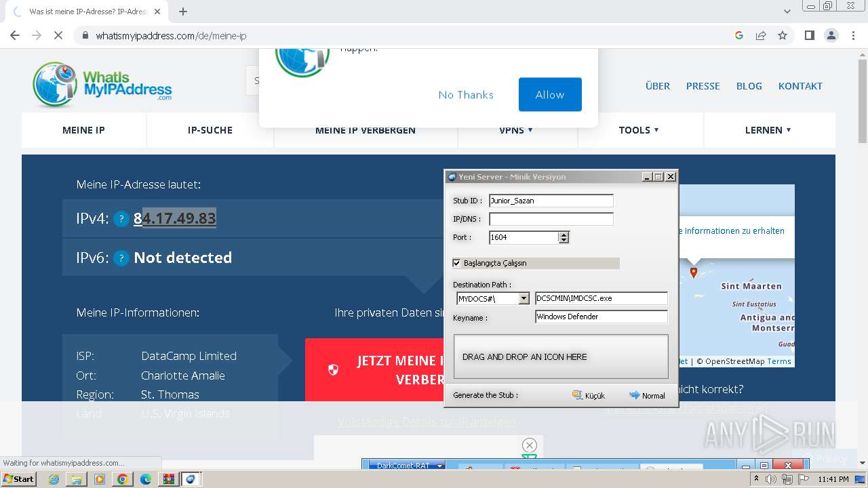Image resolution: width=868 pixels, height=488 pixels.
Task: Generate the stub with Normal option
Action: pos(647,395)
